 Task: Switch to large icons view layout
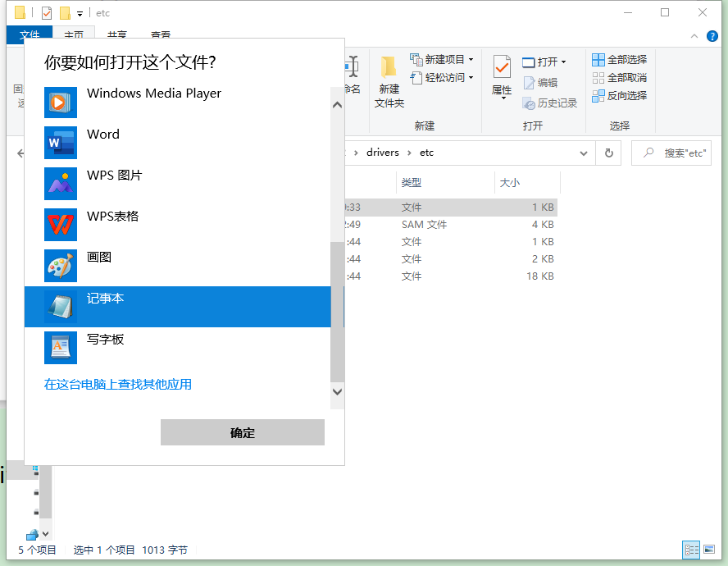tap(709, 550)
